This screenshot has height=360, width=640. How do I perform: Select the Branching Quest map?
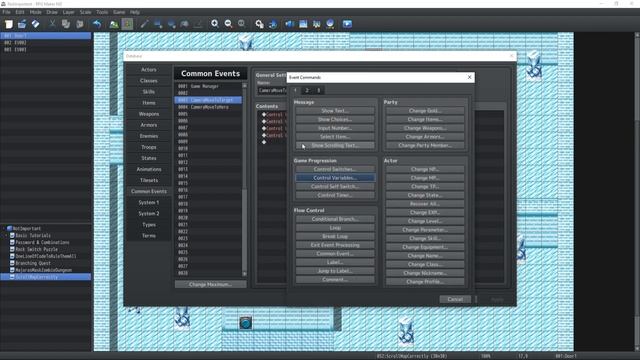33,263
